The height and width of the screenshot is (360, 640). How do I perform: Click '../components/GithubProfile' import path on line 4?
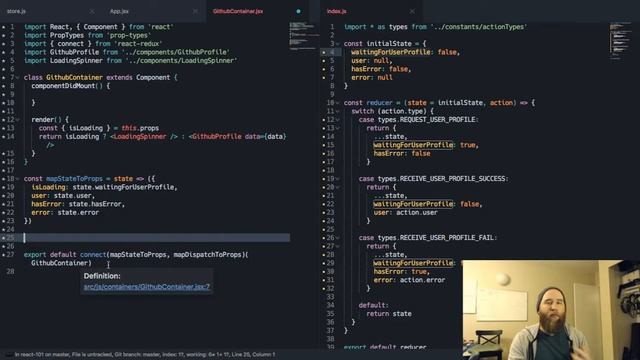coord(175,52)
